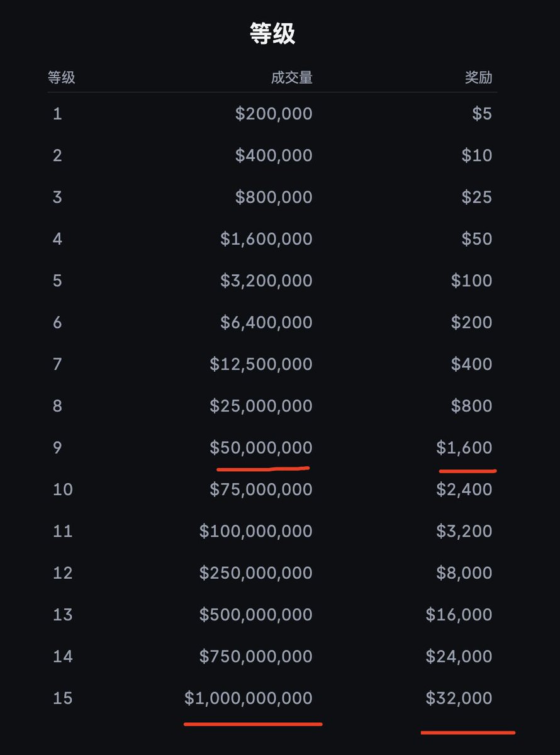Click the underlined $1,600 reward
The image size is (560, 755).
tap(464, 447)
